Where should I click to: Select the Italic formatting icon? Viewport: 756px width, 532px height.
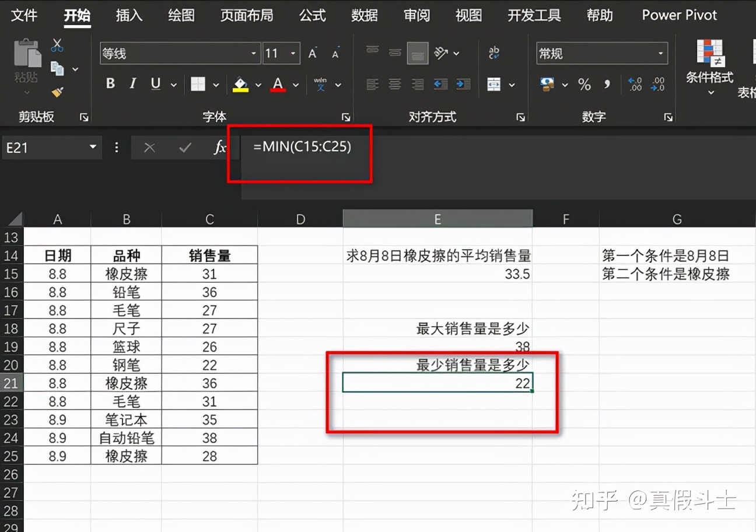[x=132, y=83]
